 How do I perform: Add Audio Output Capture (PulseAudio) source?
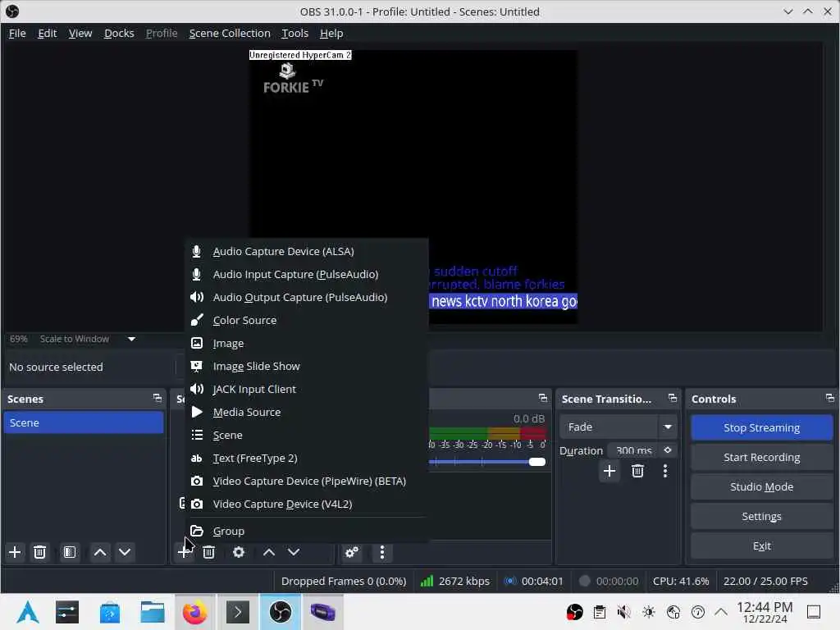tap(307, 297)
